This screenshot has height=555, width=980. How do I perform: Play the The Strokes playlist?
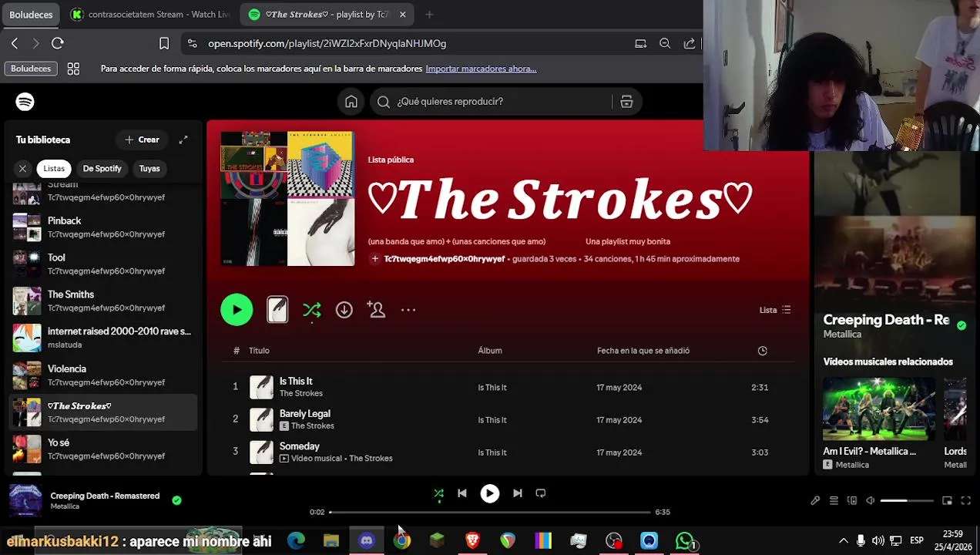click(237, 310)
